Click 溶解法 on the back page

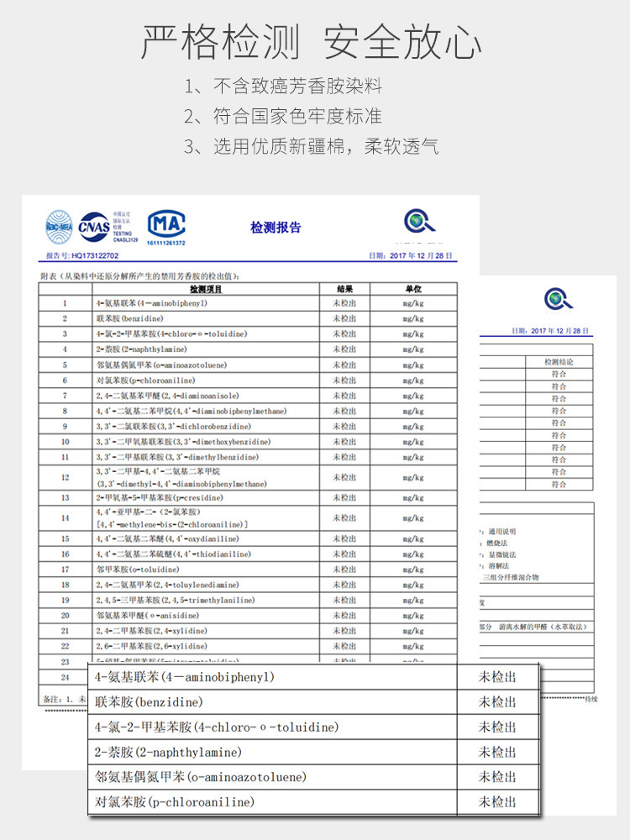pos(499,565)
